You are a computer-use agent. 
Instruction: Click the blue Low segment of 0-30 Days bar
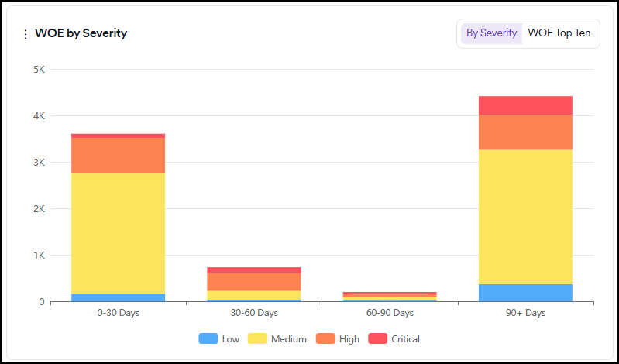click(118, 297)
